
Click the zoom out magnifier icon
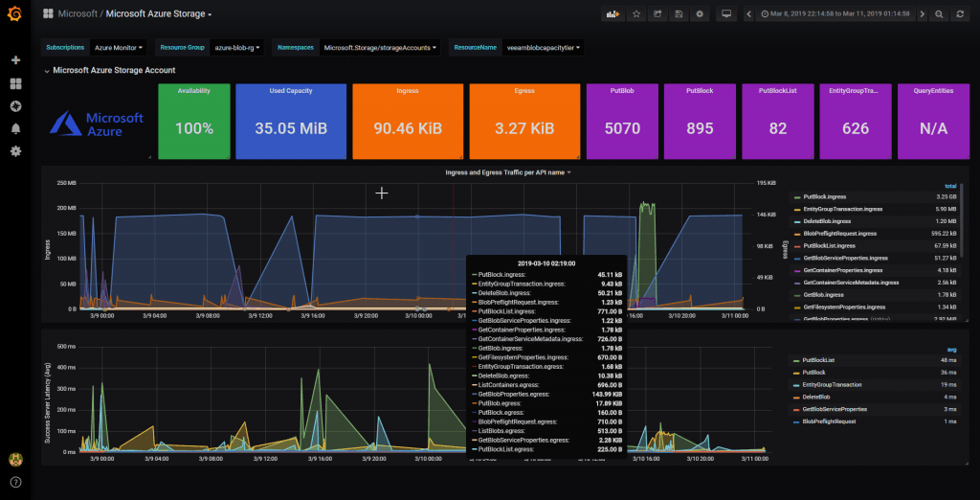pos(940,13)
